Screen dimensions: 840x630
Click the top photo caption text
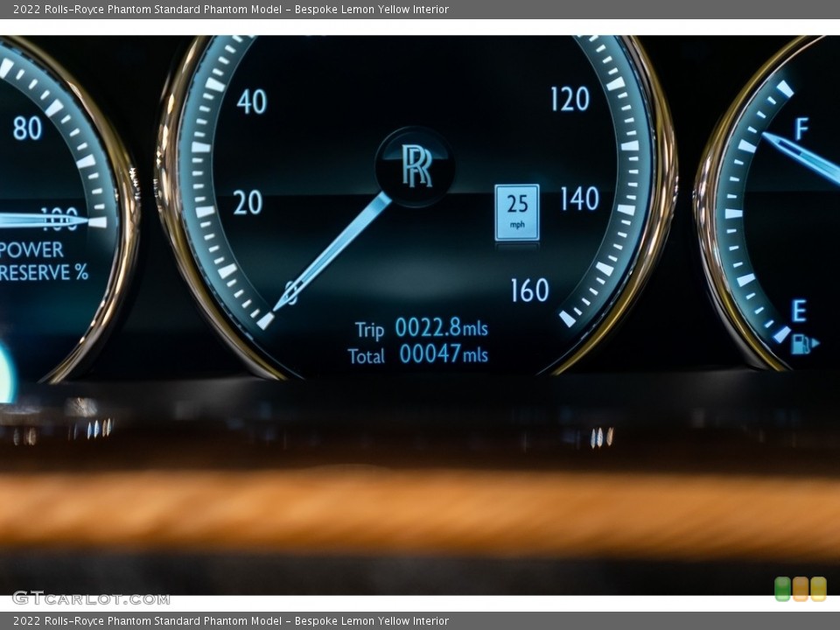(231, 9)
